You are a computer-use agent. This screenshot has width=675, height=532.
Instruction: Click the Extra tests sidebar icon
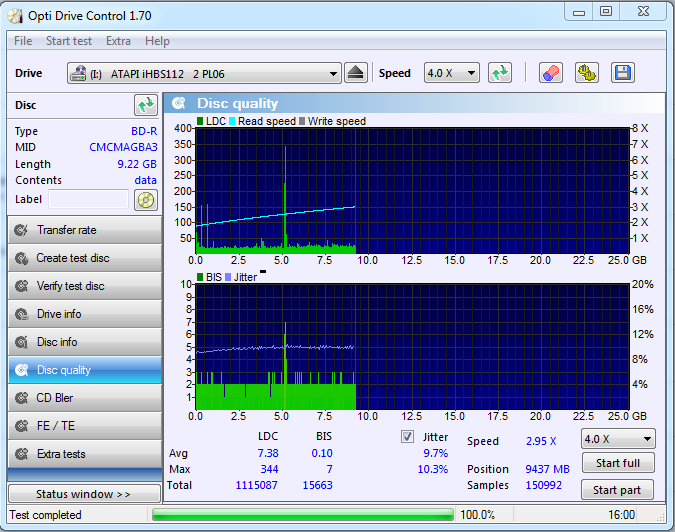(21, 454)
